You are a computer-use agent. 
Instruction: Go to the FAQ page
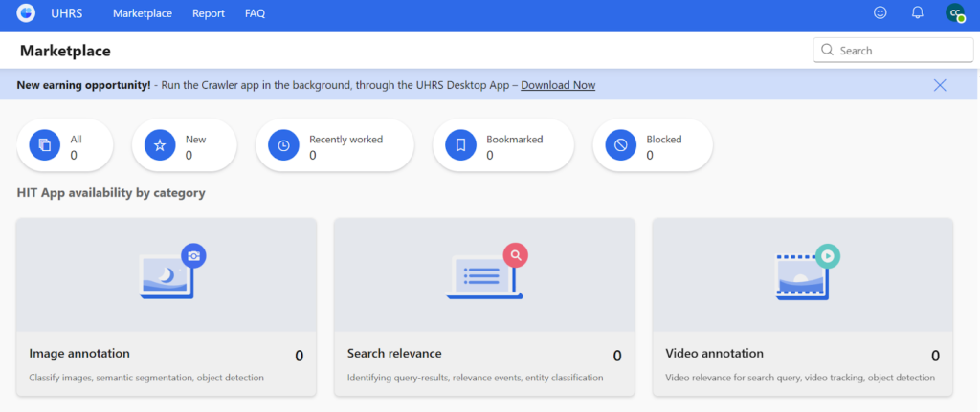(255, 13)
